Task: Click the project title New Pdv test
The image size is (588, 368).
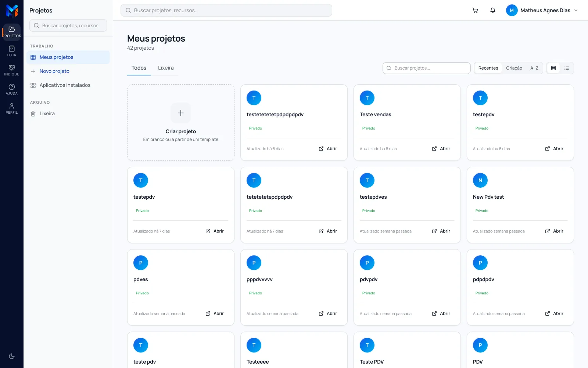Action: tap(488, 197)
